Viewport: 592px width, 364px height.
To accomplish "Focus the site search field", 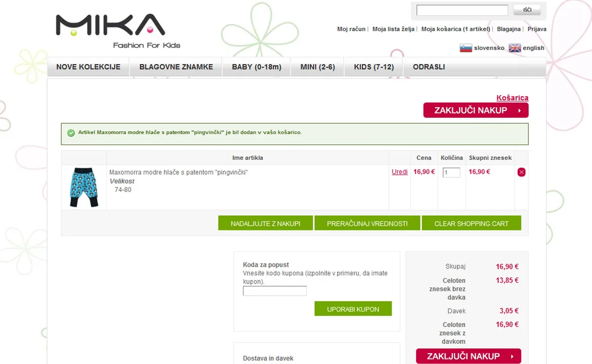I will (x=462, y=10).
